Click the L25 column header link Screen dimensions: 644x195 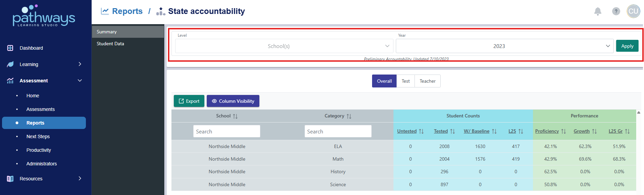[x=512, y=131]
